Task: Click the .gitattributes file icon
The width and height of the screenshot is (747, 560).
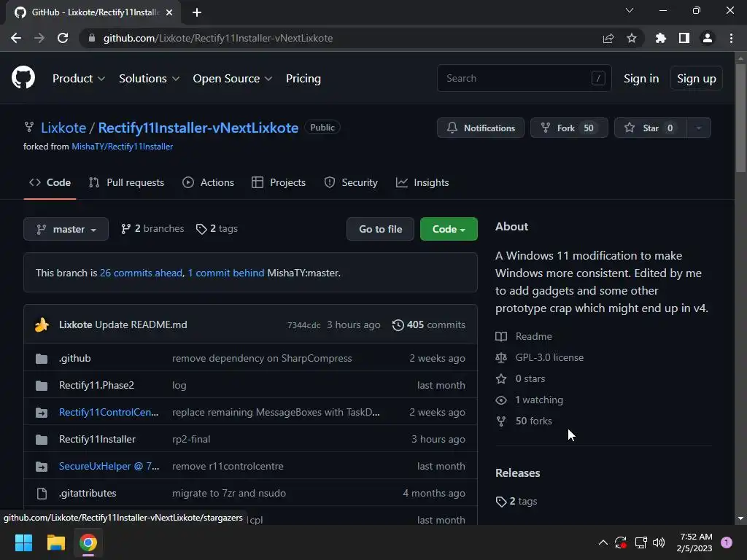Action: (42, 494)
